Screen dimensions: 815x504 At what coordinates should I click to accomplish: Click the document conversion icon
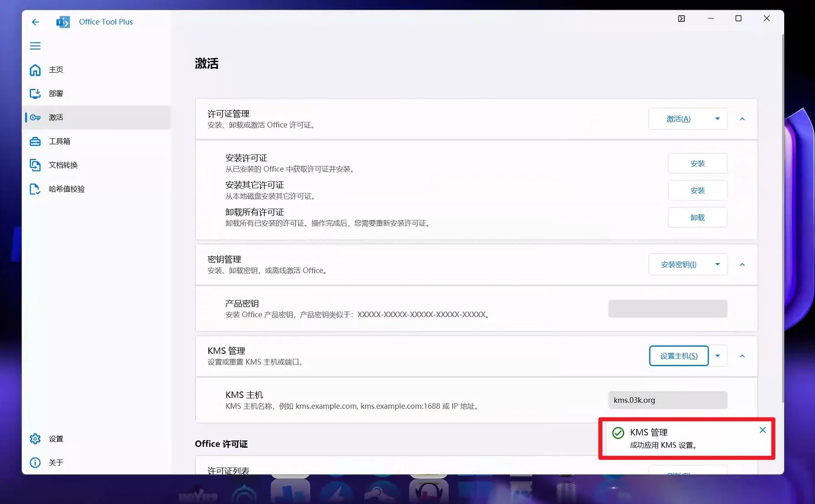click(35, 165)
